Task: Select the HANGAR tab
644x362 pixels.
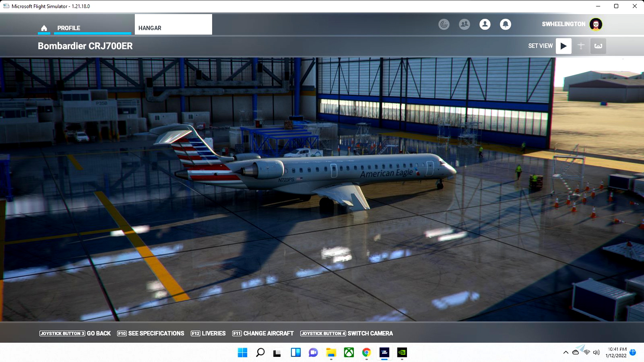Action: 173,24
